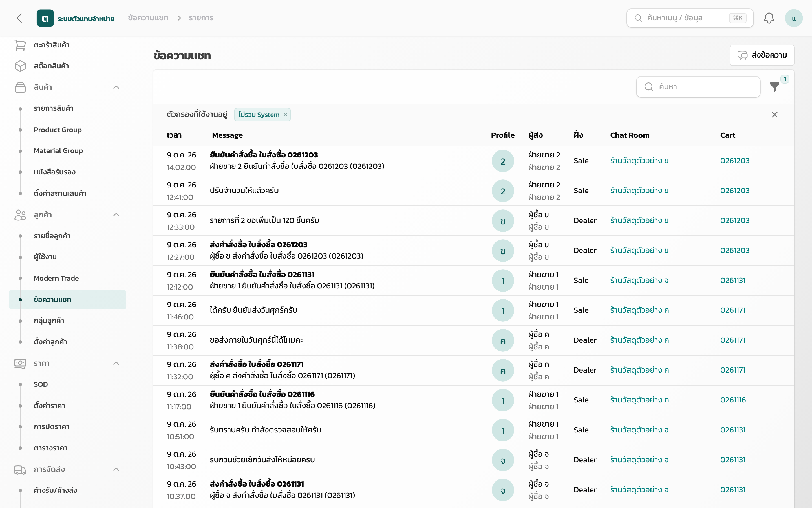
Task: Focus the ค้นหา table search field
Action: coord(698,87)
